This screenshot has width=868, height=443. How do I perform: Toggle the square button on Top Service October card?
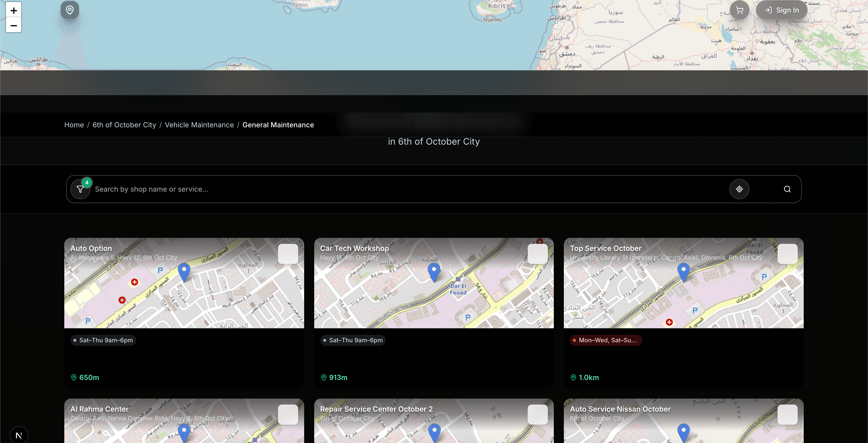[787, 254]
